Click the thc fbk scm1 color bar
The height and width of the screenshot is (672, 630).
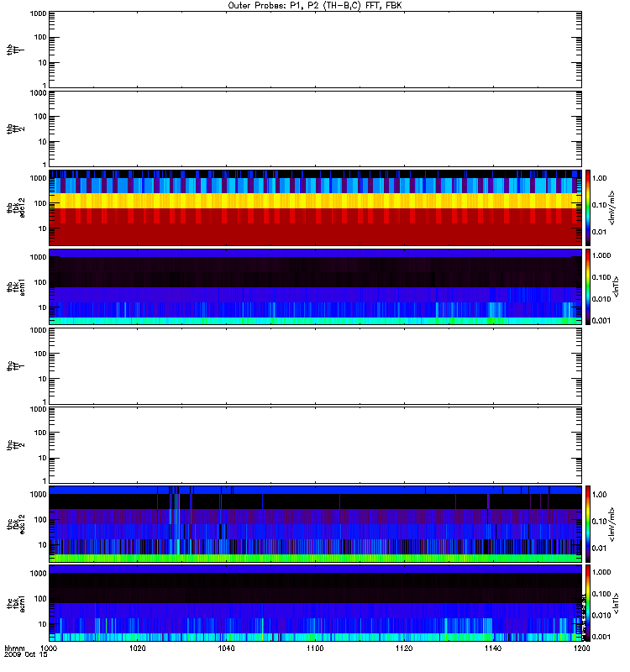[588, 603]
